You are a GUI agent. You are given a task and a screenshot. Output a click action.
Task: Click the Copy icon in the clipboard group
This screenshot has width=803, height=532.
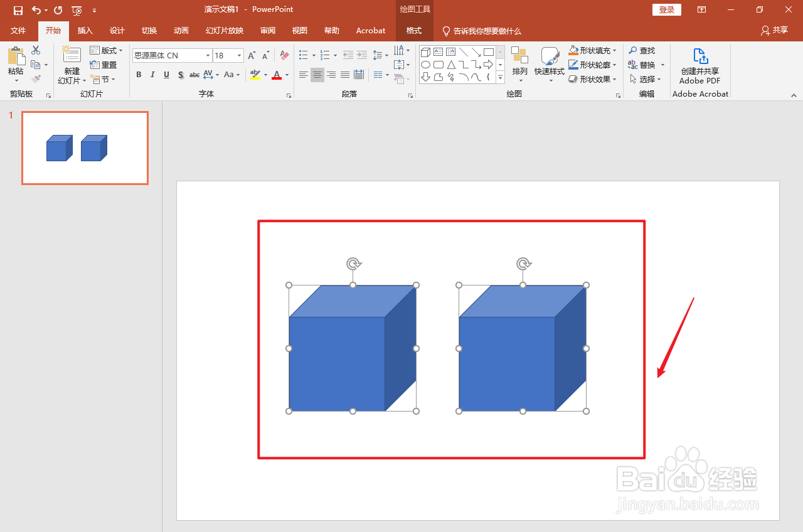point(35,65)
